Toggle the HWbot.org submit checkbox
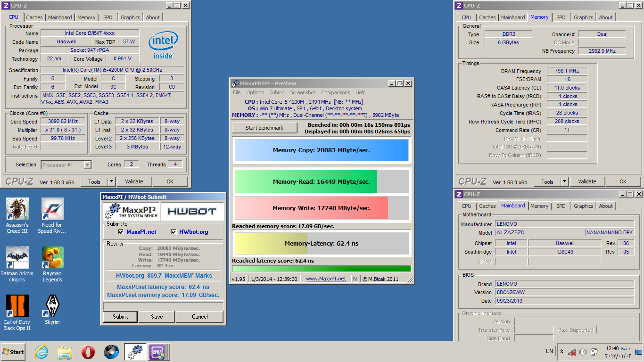The width and height of the screenshot is (644, 362). point(173,232)
